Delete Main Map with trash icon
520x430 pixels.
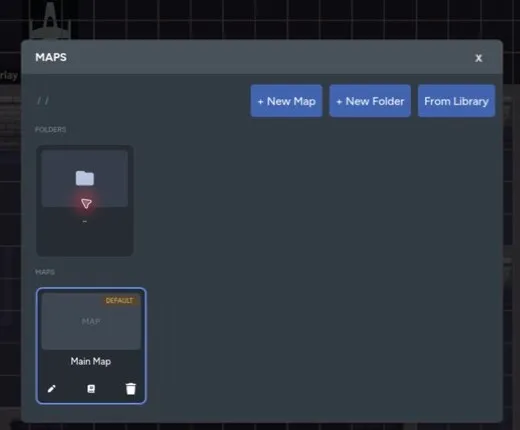[131, 389]
